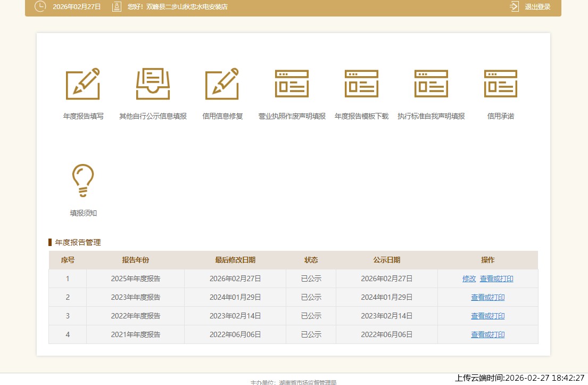This screenshot has width=588, height=385.
Task: Click the 执行标准自我声明填报 icon
Action: [x=431, y=84]
